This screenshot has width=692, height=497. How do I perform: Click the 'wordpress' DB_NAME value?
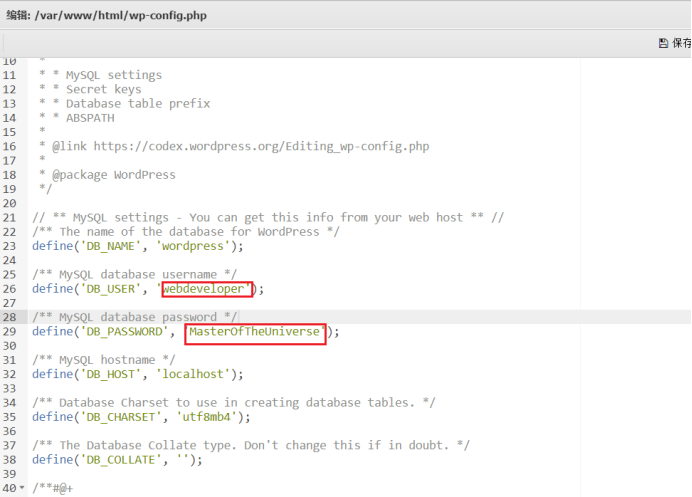coord(193,246)
